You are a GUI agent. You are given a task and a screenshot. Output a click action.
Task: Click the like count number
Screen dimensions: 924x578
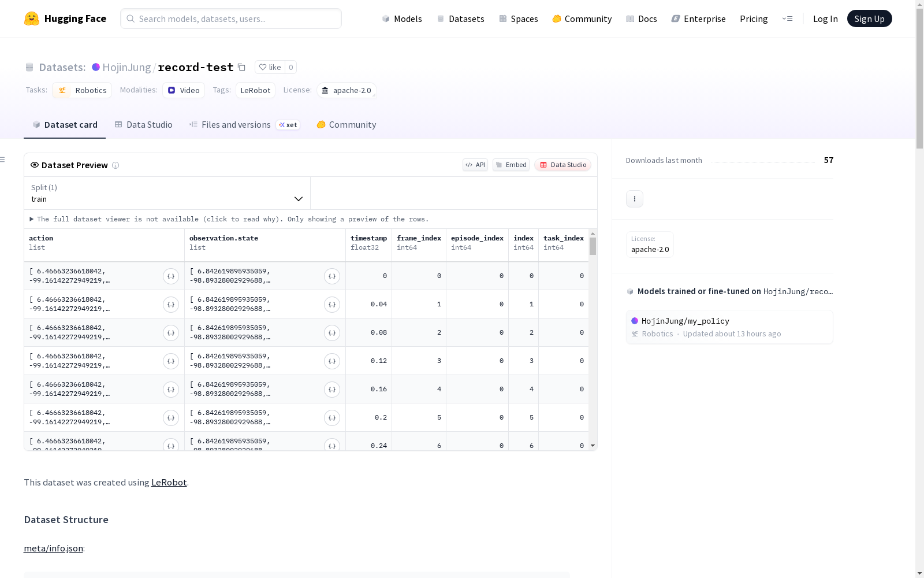290,67
